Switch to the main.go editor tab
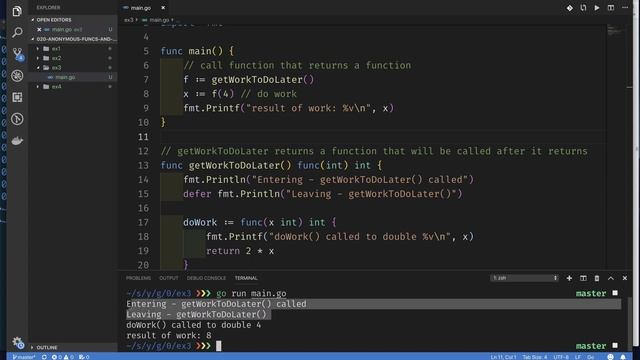The height and width of the screenshot is (360, 640). (x=140, y=8)
